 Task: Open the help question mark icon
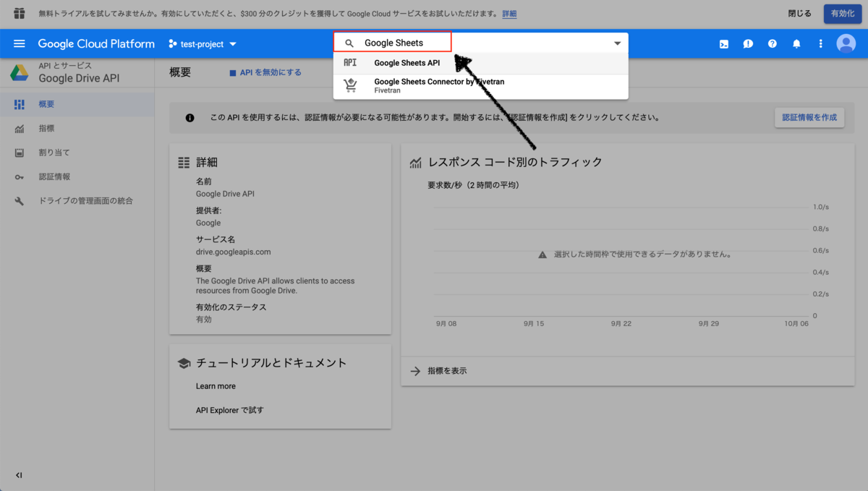pos(773,44)
